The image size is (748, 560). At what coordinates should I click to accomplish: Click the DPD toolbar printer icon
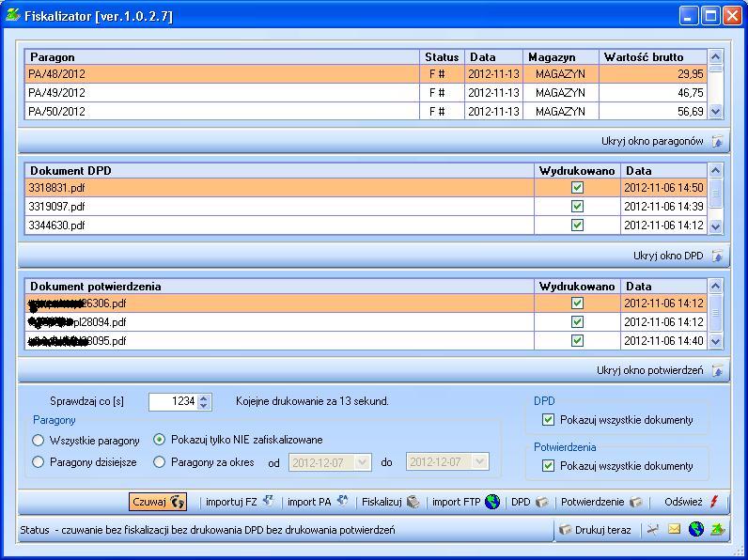pos(542,502)
